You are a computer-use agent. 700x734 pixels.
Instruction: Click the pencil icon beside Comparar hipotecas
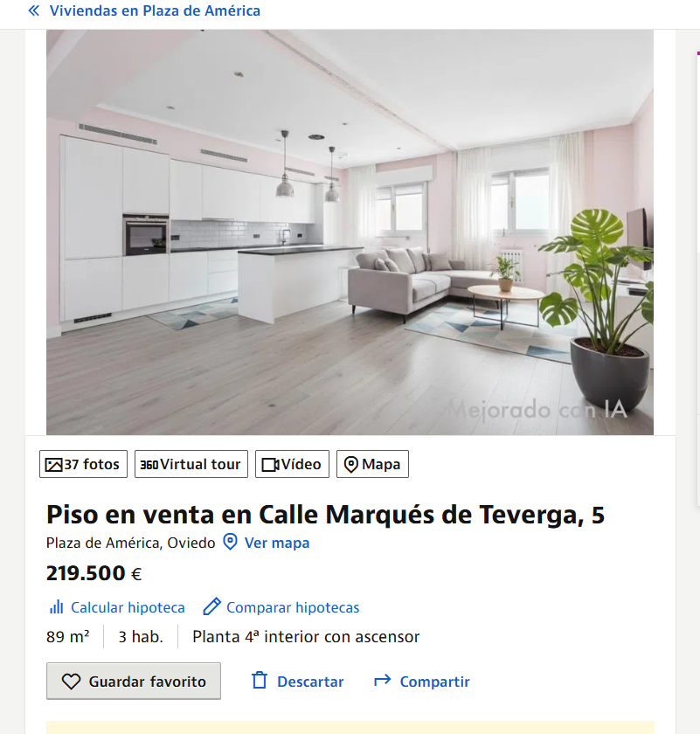coord(211,606)
